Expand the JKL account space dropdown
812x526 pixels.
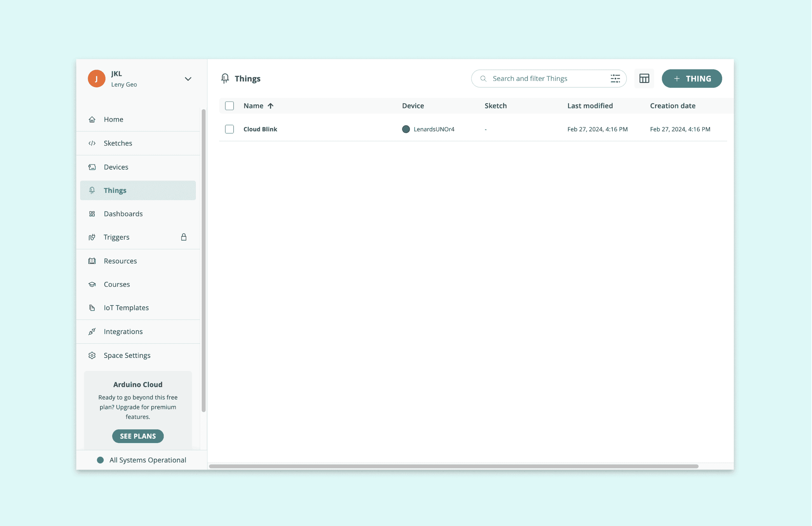188,79
